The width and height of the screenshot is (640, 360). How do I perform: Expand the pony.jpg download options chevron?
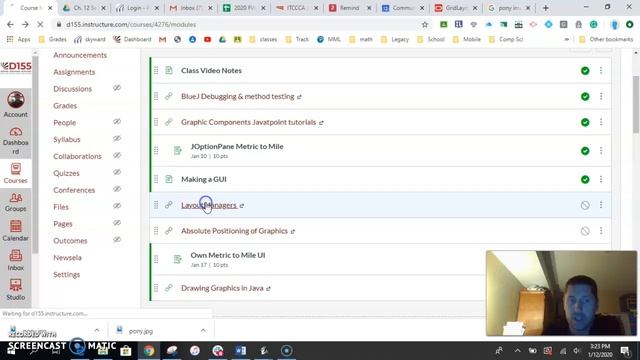(x=203, y=330)
